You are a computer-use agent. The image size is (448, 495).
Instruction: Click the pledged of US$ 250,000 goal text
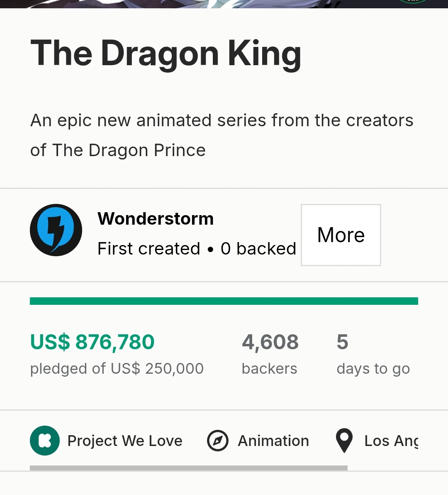pyautogui.click(x=117, y=369)
